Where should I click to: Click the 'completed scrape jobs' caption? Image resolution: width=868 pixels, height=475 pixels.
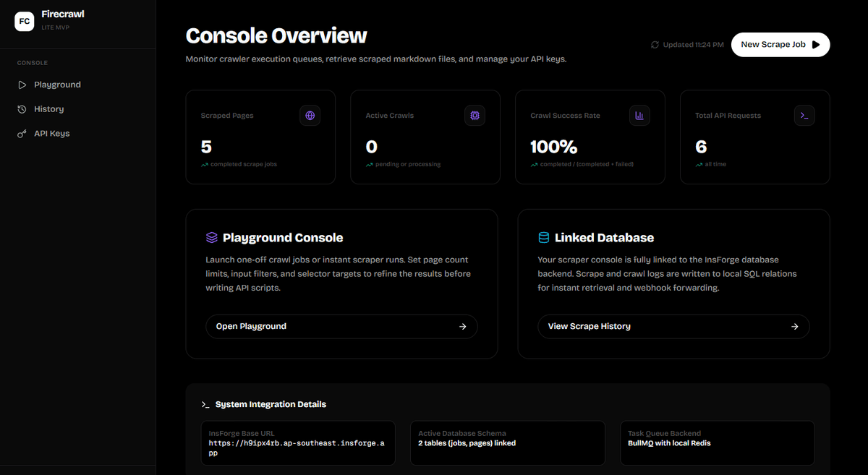[x=244, y=164]
